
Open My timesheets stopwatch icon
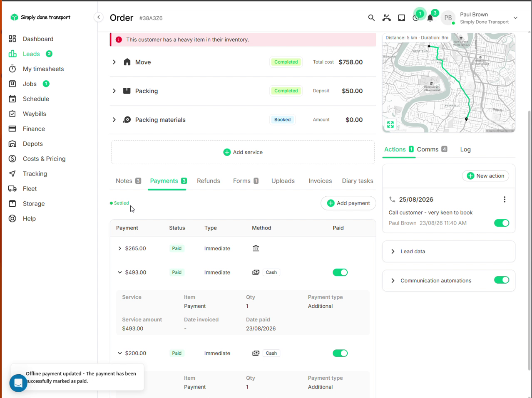click(x=12, y=69)
